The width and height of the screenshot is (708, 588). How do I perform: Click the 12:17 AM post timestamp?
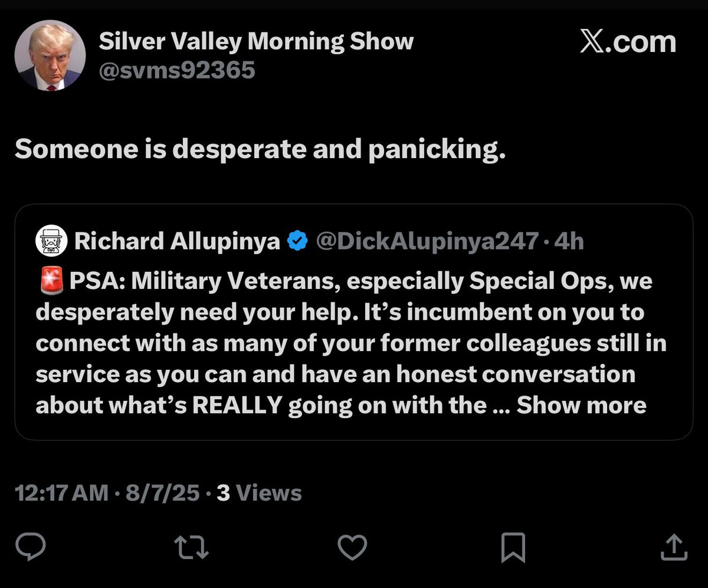point(61,493)
